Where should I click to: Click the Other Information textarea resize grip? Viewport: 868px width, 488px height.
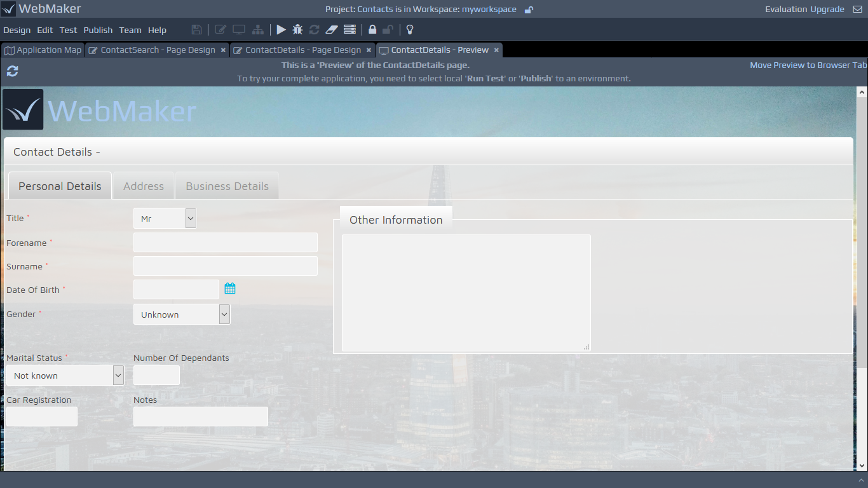click(587, 347)
